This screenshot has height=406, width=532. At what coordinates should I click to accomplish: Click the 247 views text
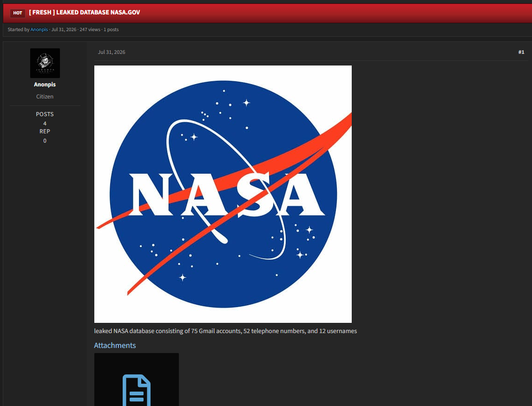point(90,30)
